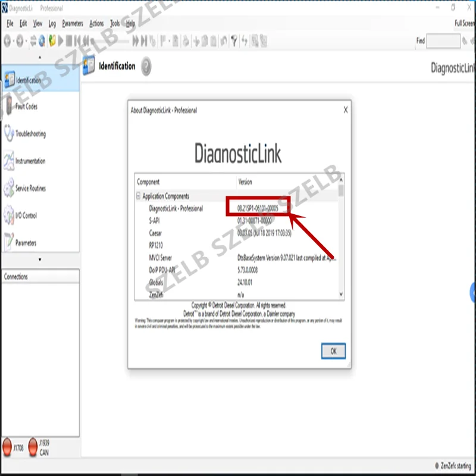Click the rewind playback button

pyautogui.click(x=86, y=40)
